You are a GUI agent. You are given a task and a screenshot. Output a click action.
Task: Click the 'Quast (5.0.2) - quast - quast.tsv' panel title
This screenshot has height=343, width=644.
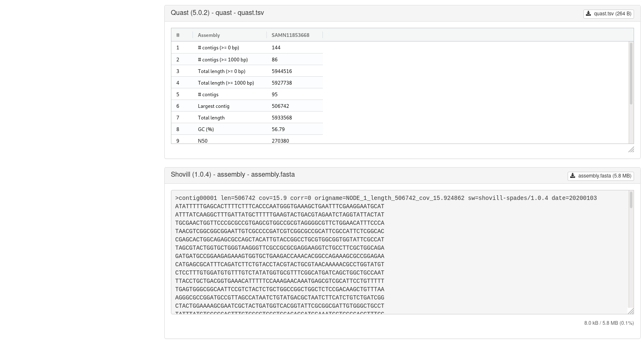click(217, 13)
